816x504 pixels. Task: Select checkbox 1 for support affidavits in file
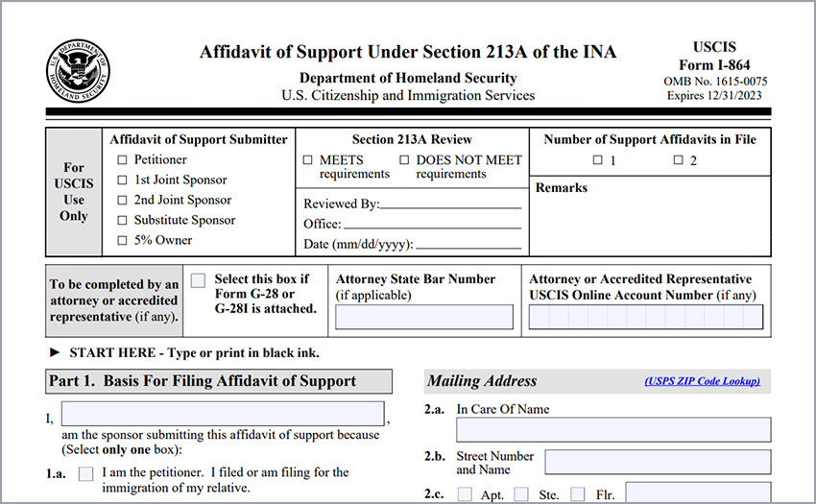597,160
